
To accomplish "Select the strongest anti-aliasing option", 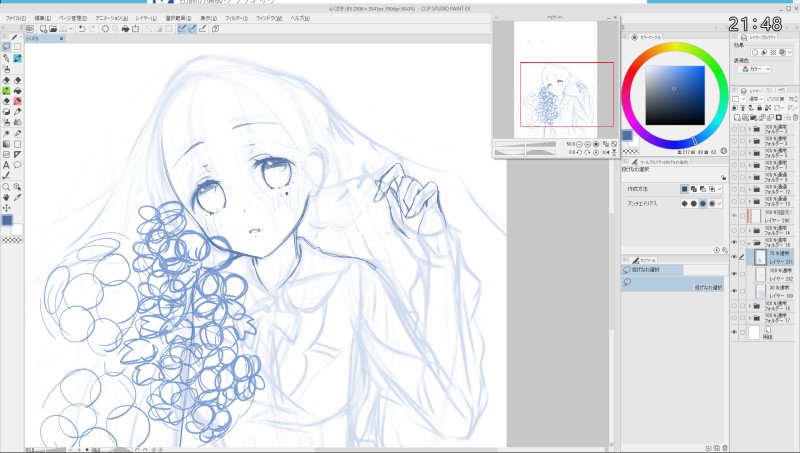I will point(712,204).
